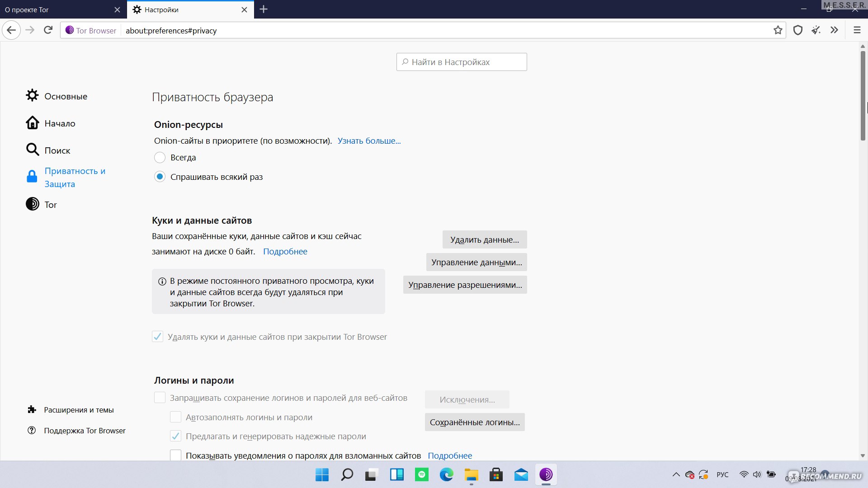The height and width of the screenshot is (488, 868).
Task: Click the Extensions puzzle piece icon
Action: (32, 409)
